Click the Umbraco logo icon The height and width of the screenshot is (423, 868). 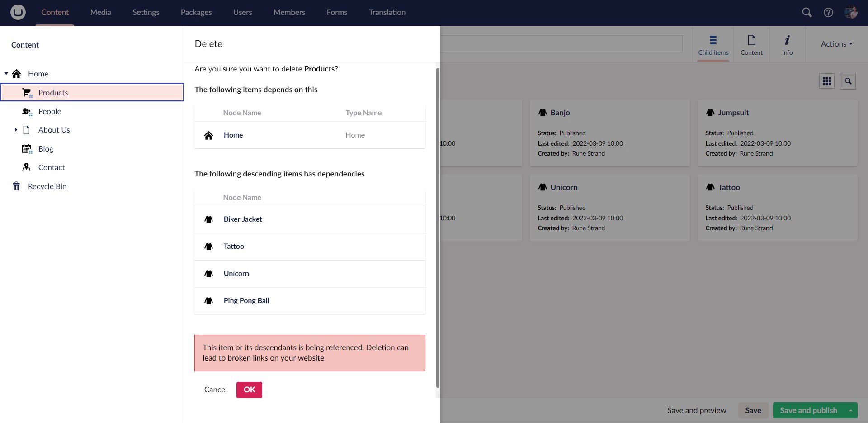pyautogui.click(x=18, y=12)
